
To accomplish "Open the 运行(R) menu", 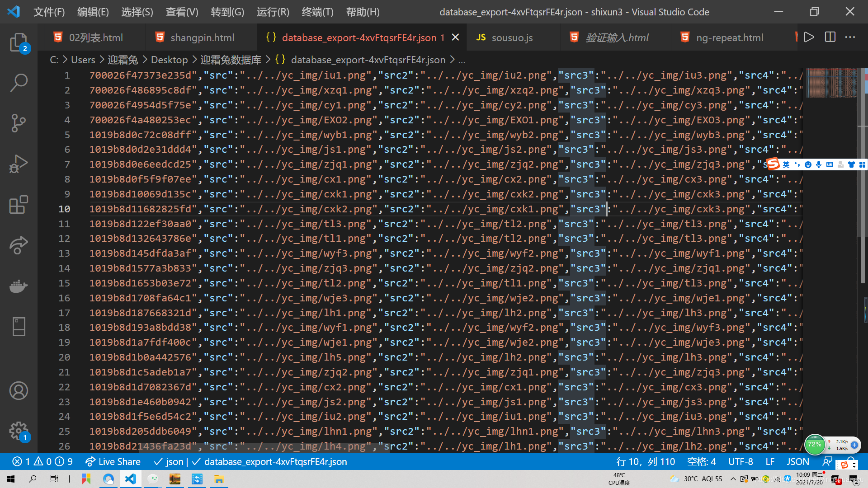I will point(273,12).
